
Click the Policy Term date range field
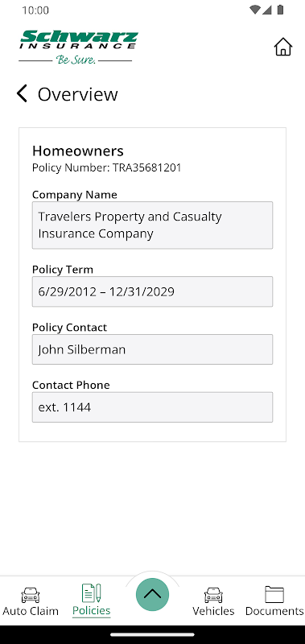click(152, 291)
